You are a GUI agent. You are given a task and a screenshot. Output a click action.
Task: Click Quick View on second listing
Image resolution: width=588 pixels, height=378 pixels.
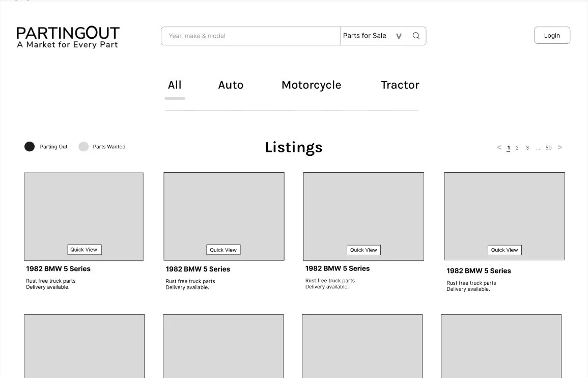[223, 250]
